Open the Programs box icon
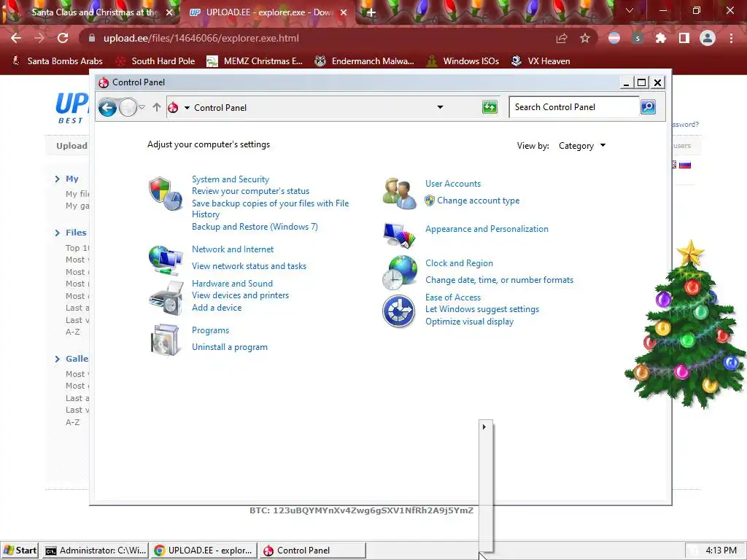Screen dimensions: 747x560 click(x=164, y=340)
